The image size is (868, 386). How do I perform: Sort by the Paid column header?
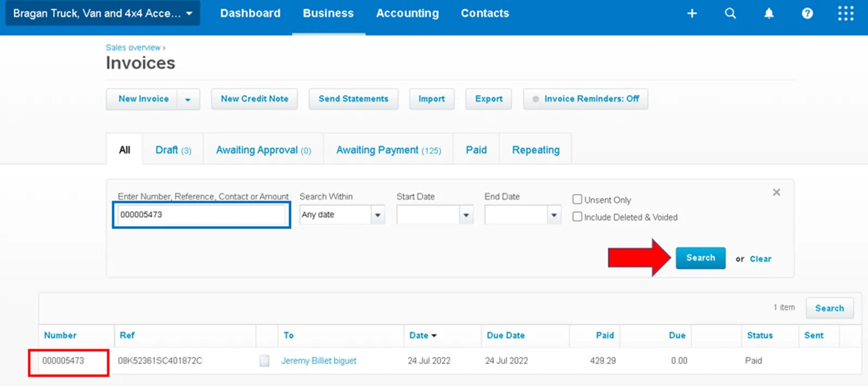click(605, 336)
